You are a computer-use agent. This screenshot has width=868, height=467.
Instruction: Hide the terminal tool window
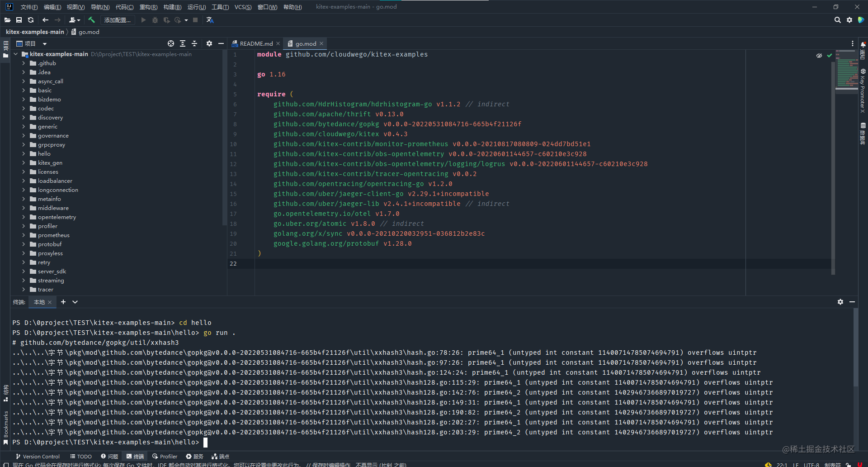tap(852, 302)
